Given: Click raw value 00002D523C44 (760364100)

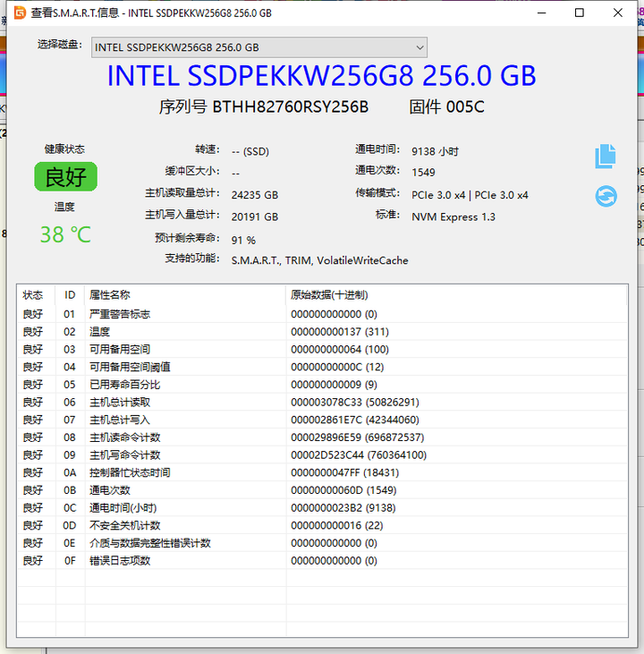Looking at the screenshot, I should click(359, 454).
